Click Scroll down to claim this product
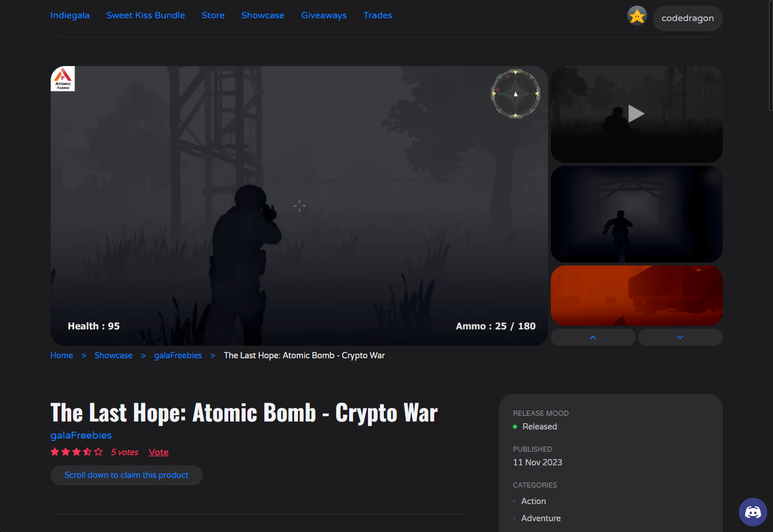773x532 pixels. point(126,475)
